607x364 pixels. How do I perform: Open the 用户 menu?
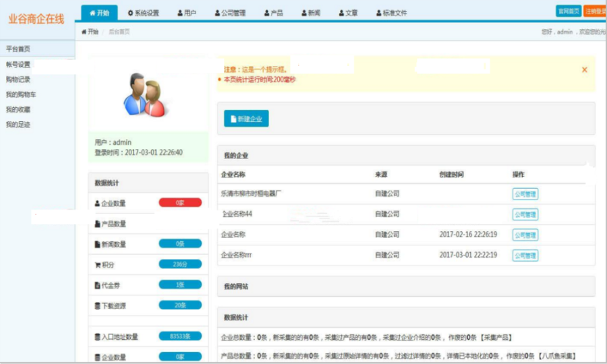click(187, 13)
